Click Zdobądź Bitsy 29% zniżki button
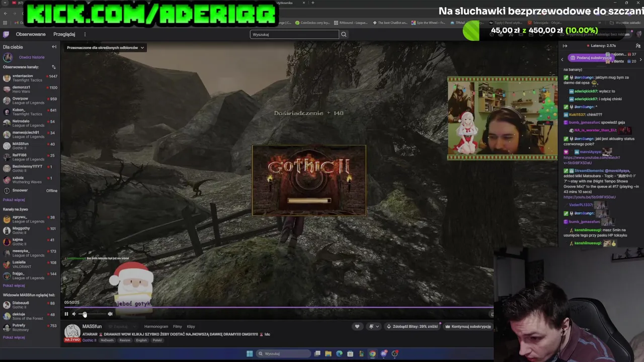This screenshot has height=362, width=644. [412, 326]
